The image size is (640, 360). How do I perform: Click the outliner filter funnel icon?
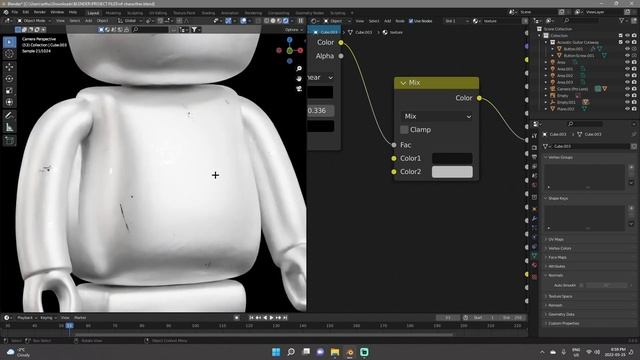(x=622, y=20)
